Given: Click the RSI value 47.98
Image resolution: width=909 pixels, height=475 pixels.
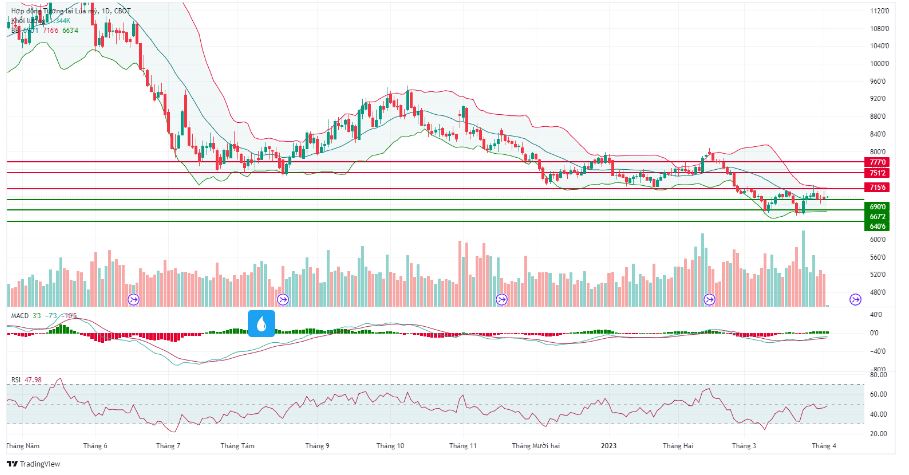Looking at the screenshot, I should [x=33, y=379].
